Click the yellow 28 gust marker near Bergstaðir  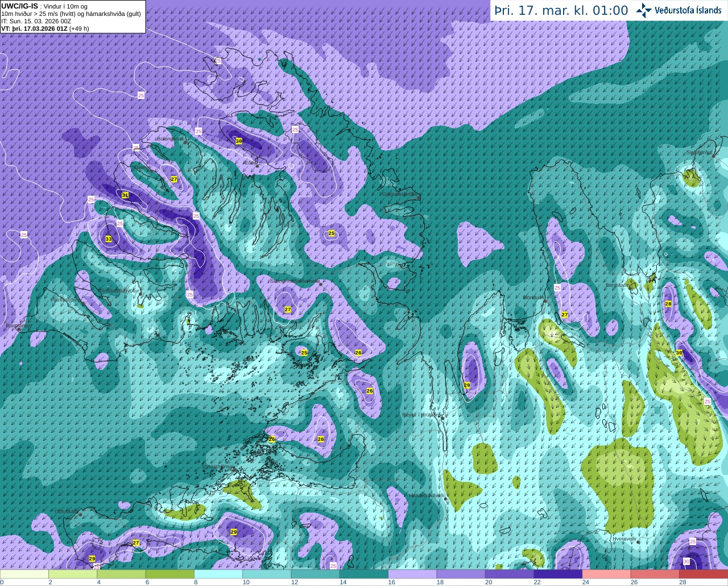pyautogui.click(x=668, y=304)
